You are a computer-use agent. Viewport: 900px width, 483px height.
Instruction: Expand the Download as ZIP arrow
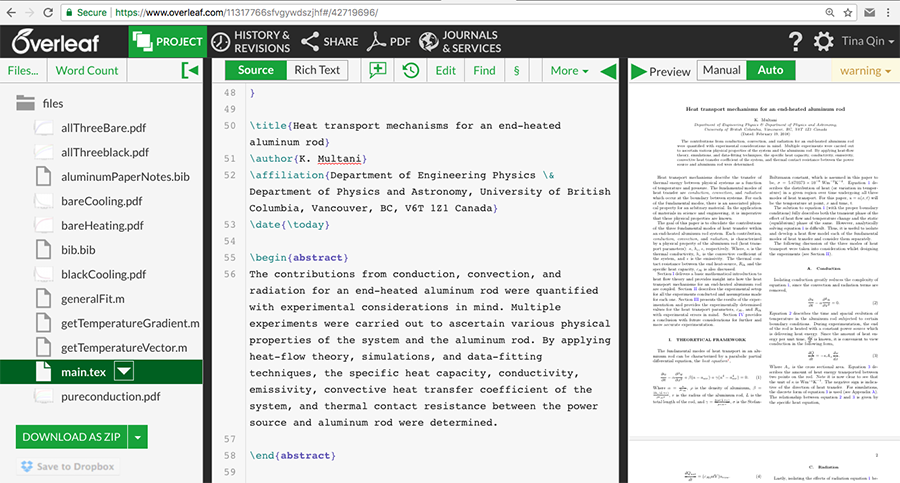click(x=138, y=437)
